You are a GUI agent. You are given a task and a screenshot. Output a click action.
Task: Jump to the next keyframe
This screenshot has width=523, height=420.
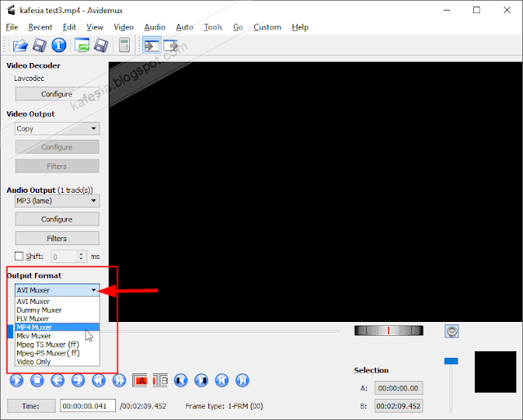119,380
